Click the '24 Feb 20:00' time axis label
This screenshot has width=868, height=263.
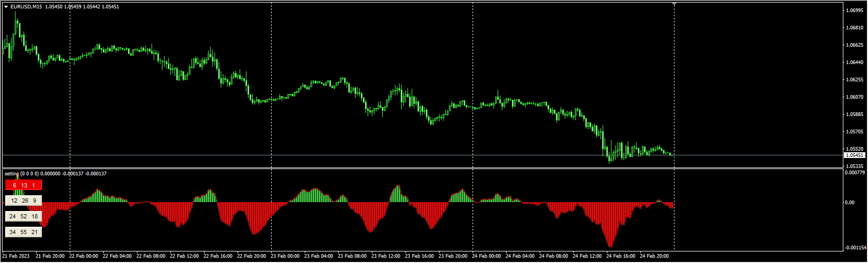[x=655, y=257]
